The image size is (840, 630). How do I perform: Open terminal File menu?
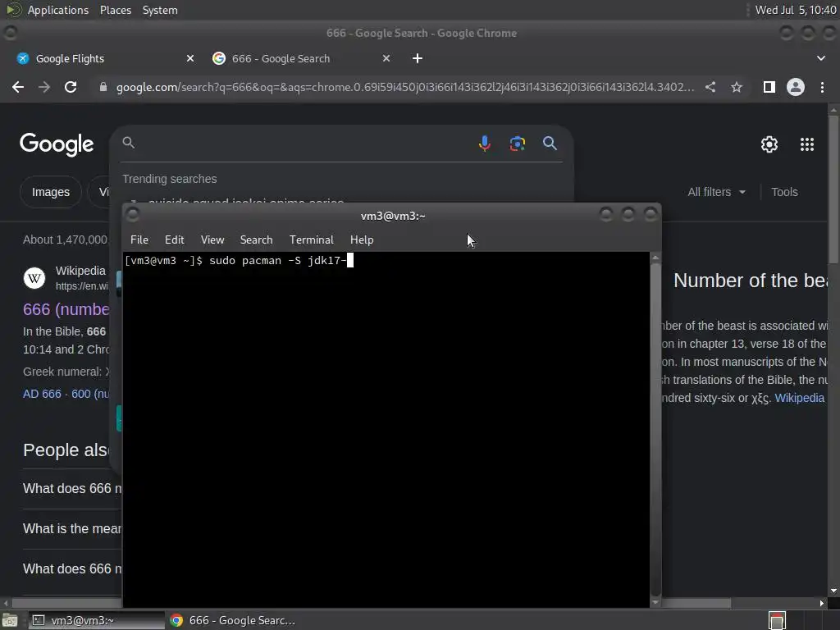(139, 240)
